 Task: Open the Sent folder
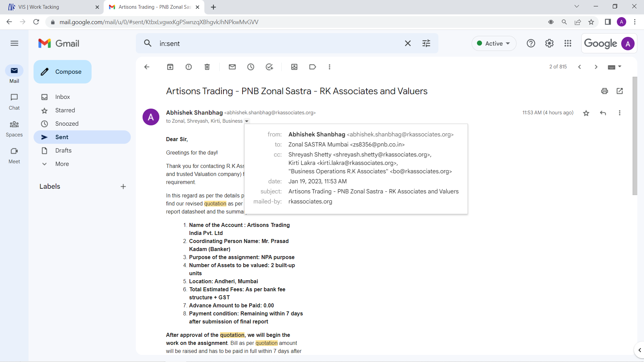tap(82, 137)
